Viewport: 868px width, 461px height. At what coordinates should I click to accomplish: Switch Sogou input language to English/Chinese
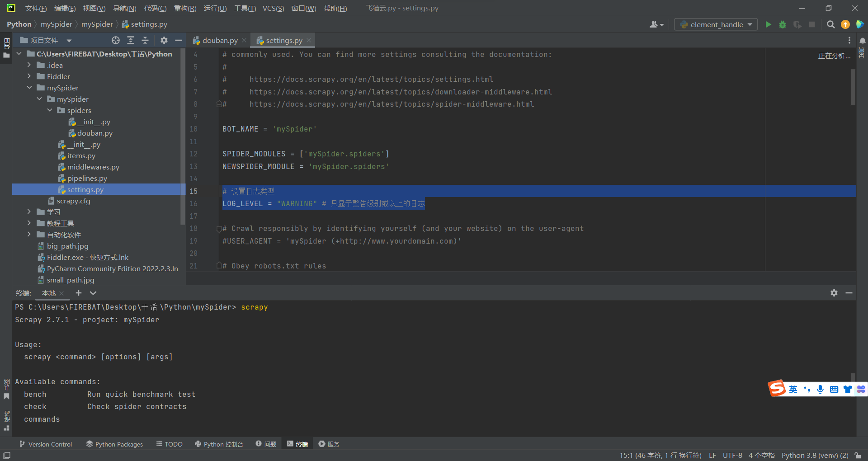click(x=793, y=389)
